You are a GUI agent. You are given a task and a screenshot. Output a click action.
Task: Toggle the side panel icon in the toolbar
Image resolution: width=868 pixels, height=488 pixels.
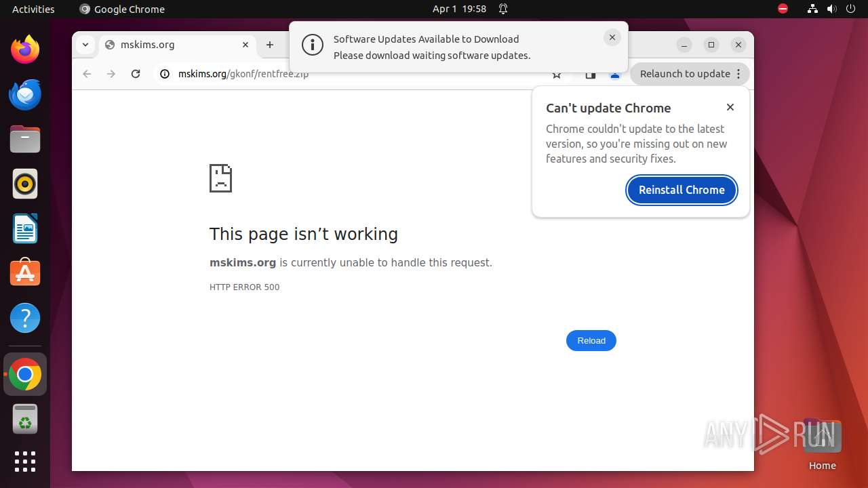[591, 75]
